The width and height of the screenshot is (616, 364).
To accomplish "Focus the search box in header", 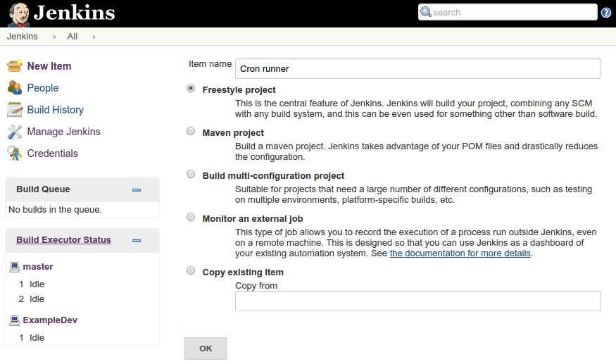I will (508, 12).
